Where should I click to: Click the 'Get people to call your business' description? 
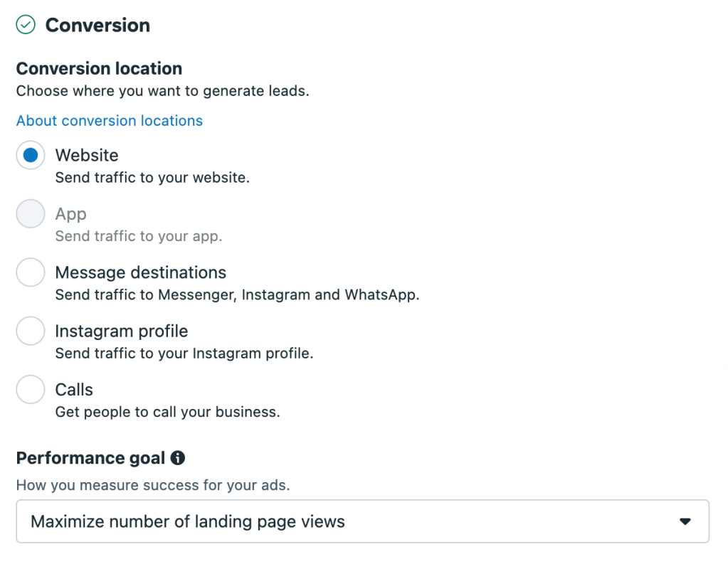click(167, 412)
